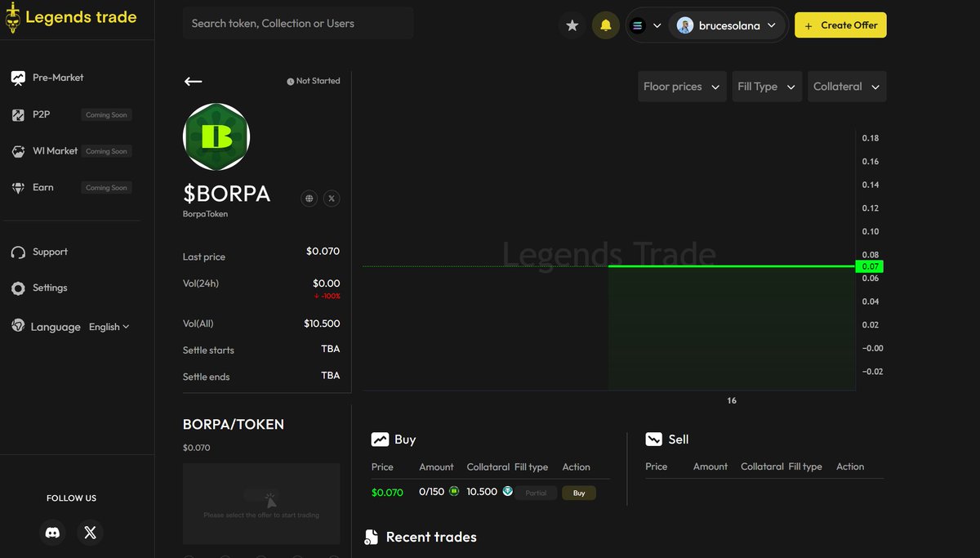Screen dimensions: 980x558
Task: Click the Legends trade title link
Action: (x=81, y=16)
